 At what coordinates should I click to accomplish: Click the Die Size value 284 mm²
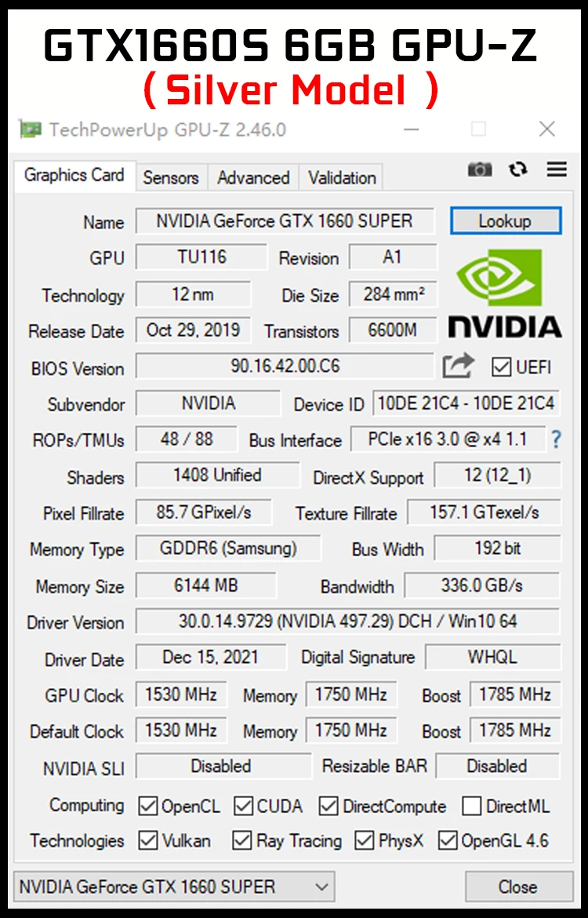(x=393, y=294)
